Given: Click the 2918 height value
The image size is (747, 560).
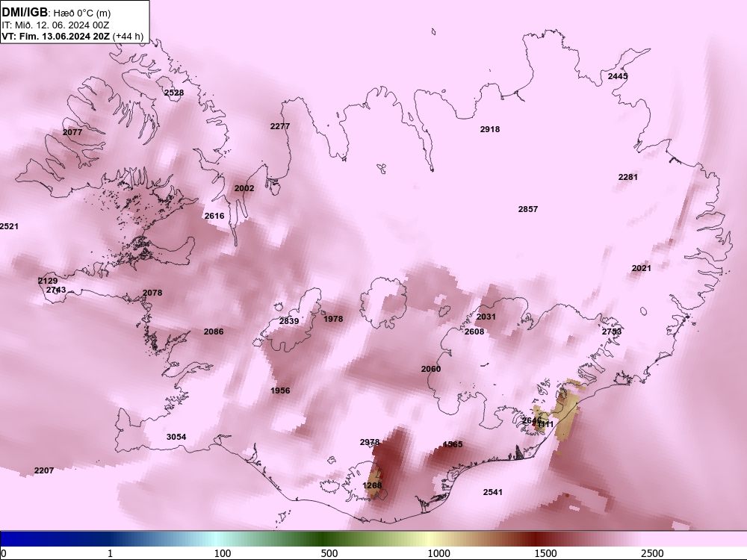Looking at the screenshot, I should coord(490,129).
